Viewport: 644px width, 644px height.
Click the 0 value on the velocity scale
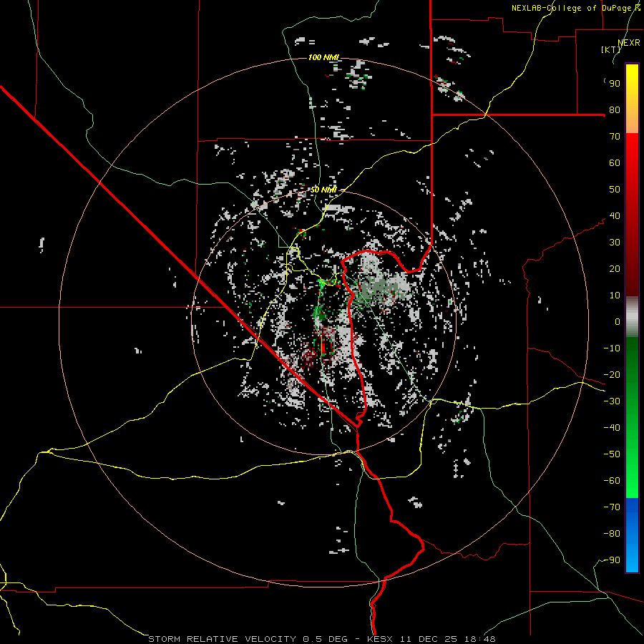point(618,322)
